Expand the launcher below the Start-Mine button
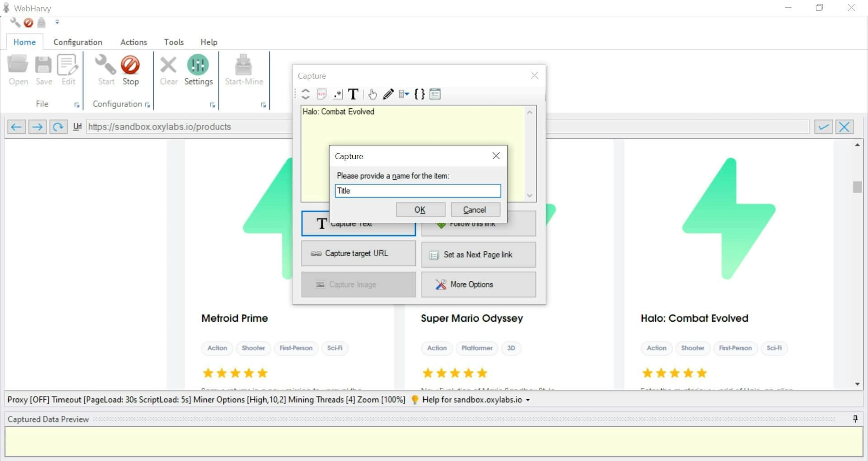Screen dimensions: 868x461 pos(263,105)
